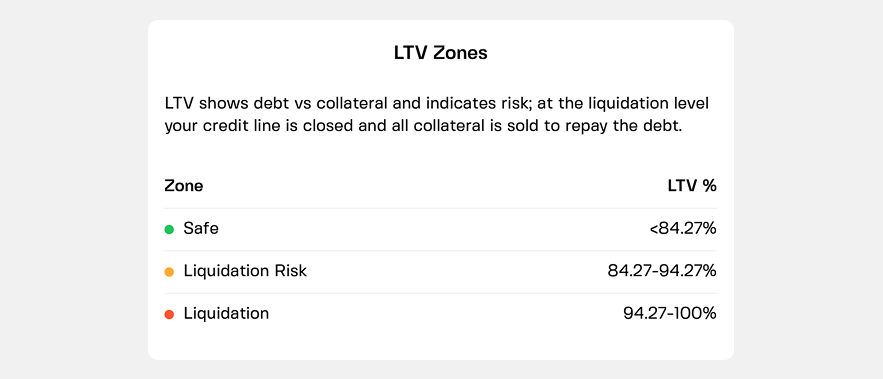
Task: Click the second line about collateral sold
Action: [423, 126]
